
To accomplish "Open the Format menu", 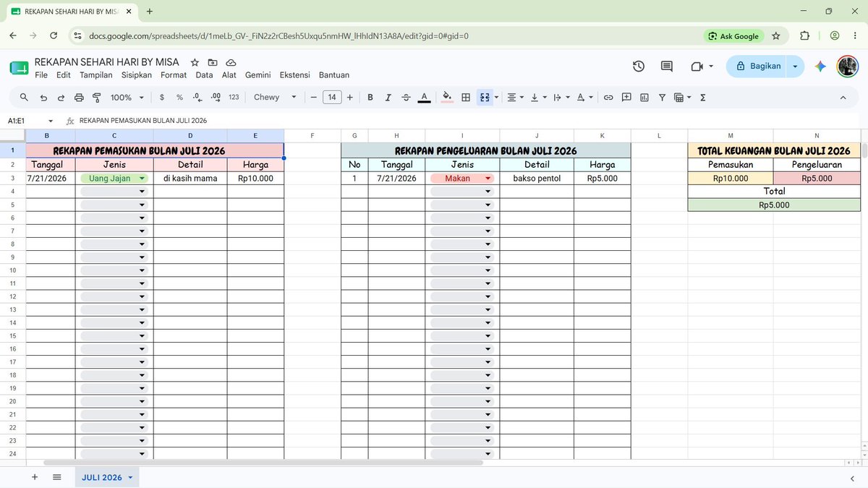I will (174, 75).
